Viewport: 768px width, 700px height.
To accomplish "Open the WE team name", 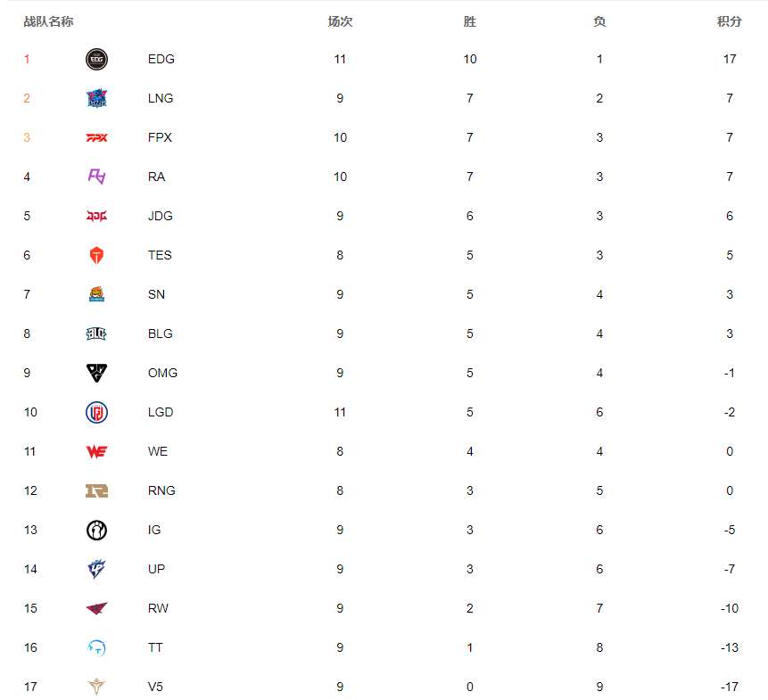I will [x=158, y=451].
